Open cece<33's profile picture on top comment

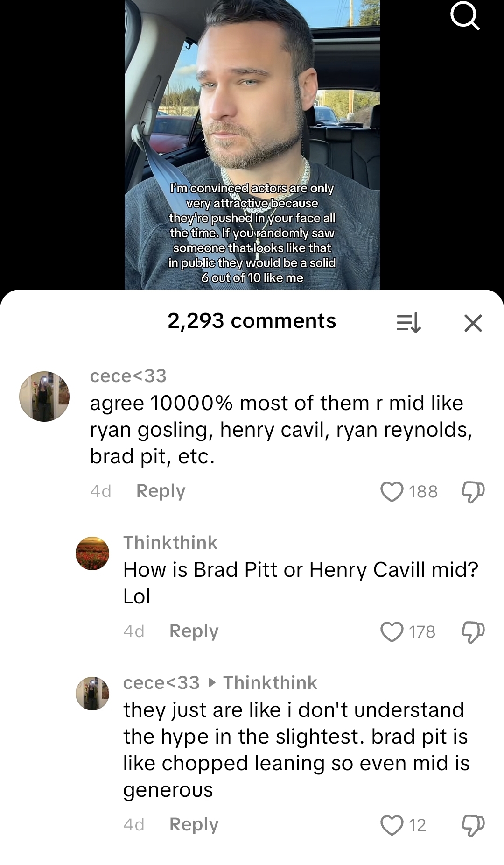click(44, 397)
